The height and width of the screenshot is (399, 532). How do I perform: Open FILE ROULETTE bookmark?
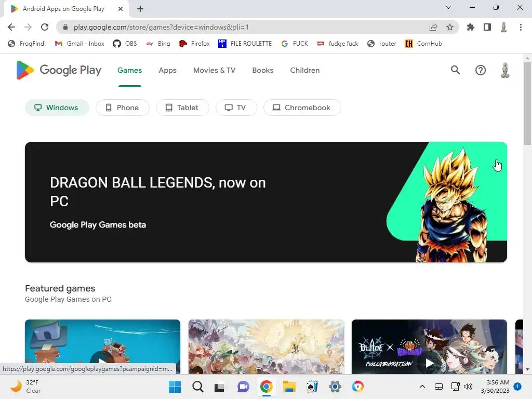point(245,44)
